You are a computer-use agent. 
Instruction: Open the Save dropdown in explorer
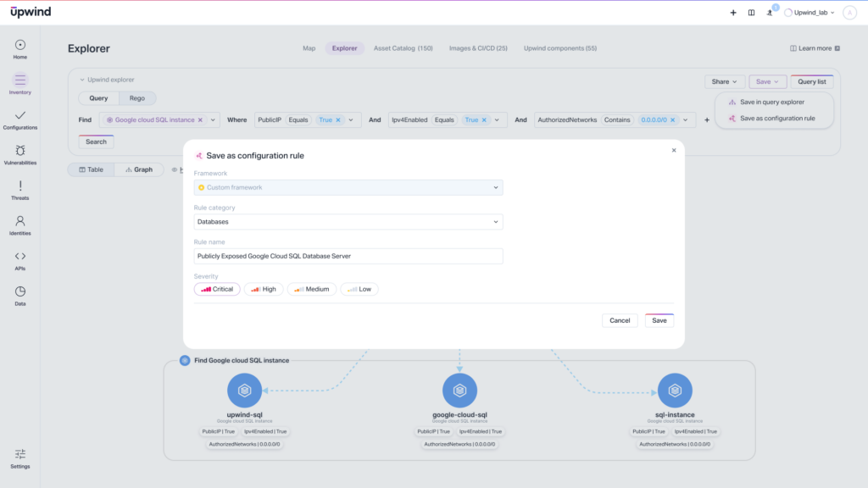[767, 82]
